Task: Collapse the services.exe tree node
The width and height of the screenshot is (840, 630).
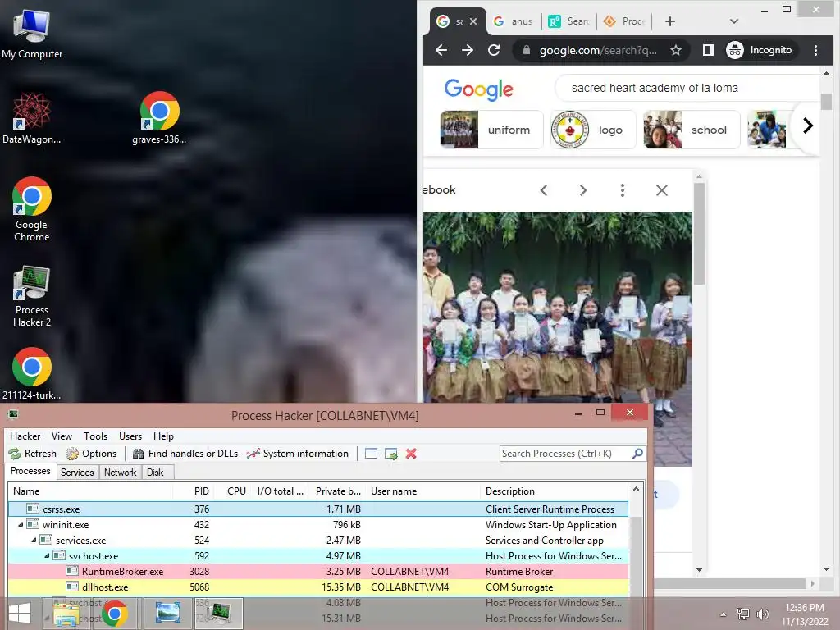Action: coord(34,540)
